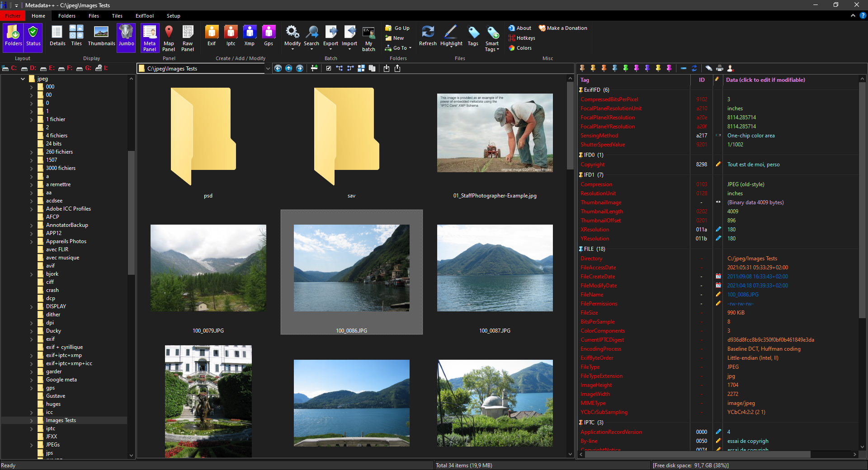Navigate back with the left arrow icon
This screenshot has height=470, width=868.
[278, 68]
